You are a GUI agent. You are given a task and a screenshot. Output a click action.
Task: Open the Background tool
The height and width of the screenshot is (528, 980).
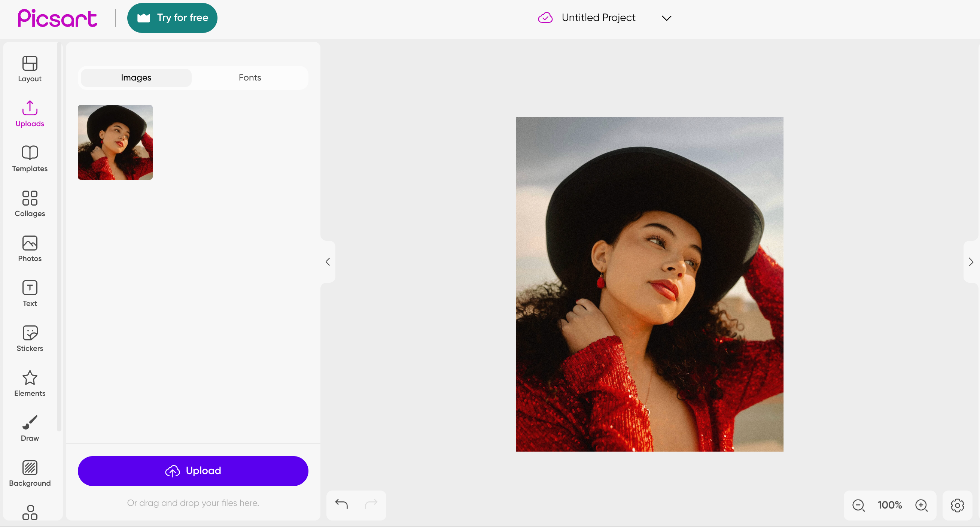tap(30, 473)
